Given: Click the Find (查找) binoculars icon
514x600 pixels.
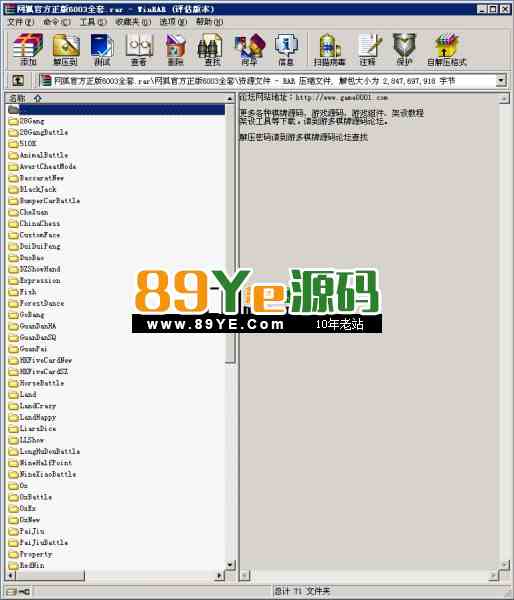Looking at the screenshot, I should coord(212,49).
